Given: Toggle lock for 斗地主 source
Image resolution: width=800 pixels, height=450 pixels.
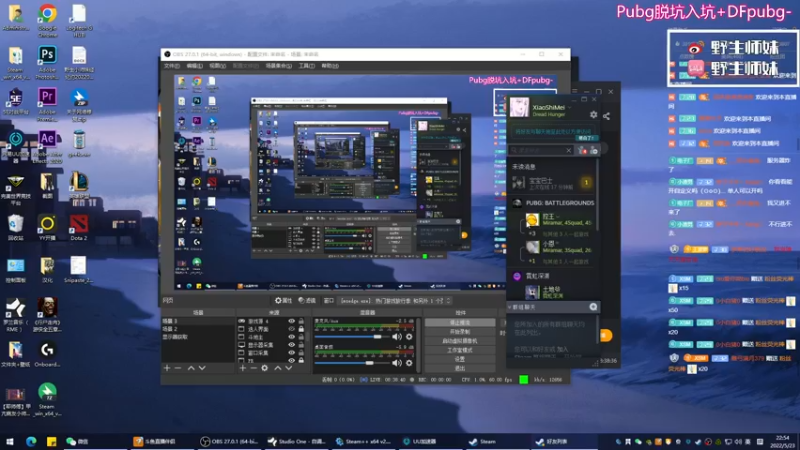Looking at the screenshot, I should [302, 337].
